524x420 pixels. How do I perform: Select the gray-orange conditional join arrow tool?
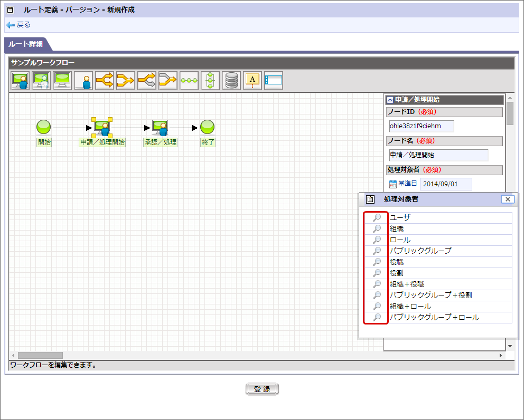[168, 81]
